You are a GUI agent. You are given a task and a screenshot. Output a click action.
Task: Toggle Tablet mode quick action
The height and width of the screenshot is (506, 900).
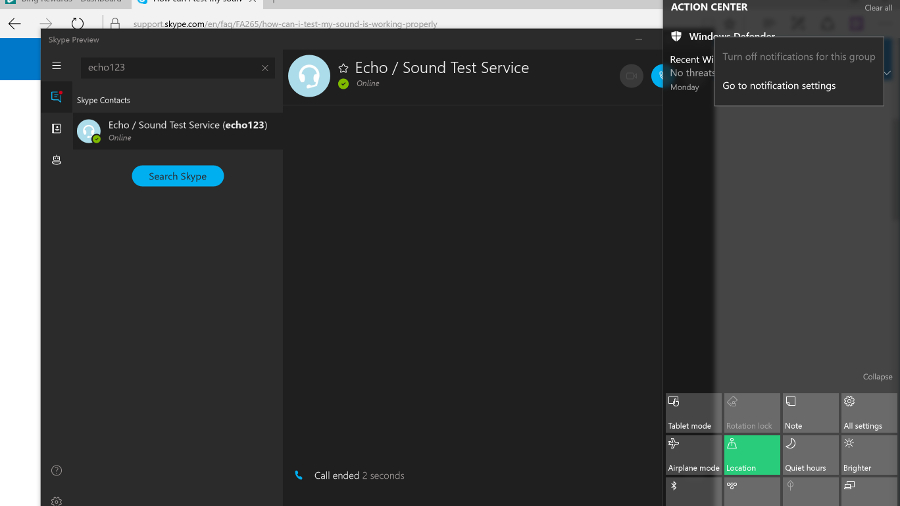pyautogui.click(x=694, y=412)
